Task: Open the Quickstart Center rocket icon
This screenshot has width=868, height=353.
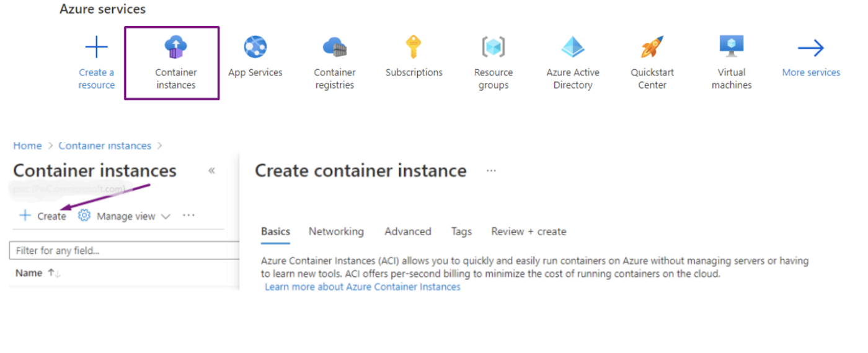Action: pos(652,47)
